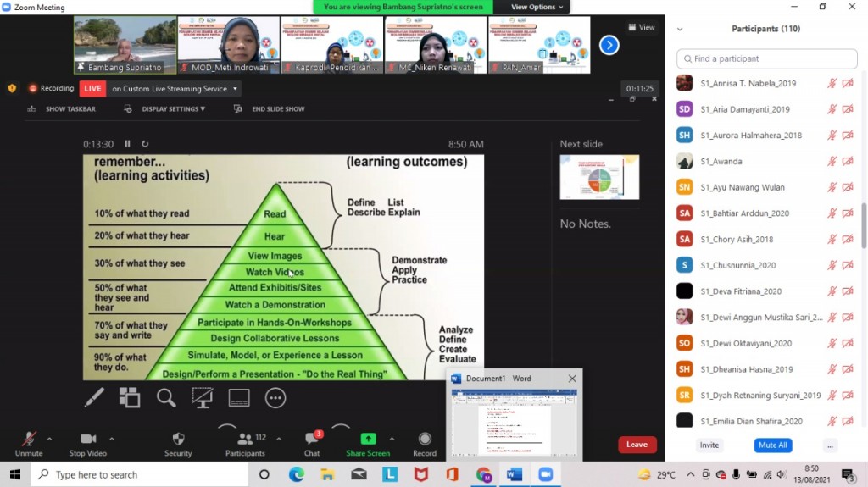Viewport: 868px width, 487px height.
Task: Click the zoom into slide magnifier icon
Action: [x=166, y=397]
